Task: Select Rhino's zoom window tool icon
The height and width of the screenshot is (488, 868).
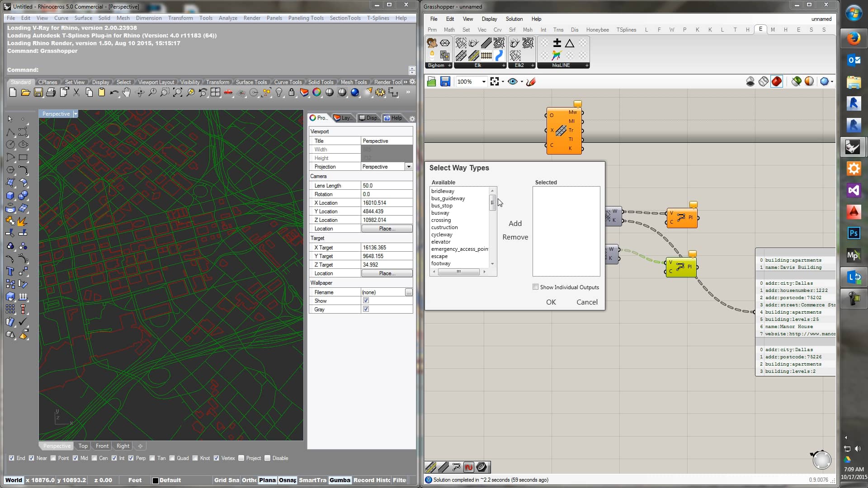Action: 165,93
